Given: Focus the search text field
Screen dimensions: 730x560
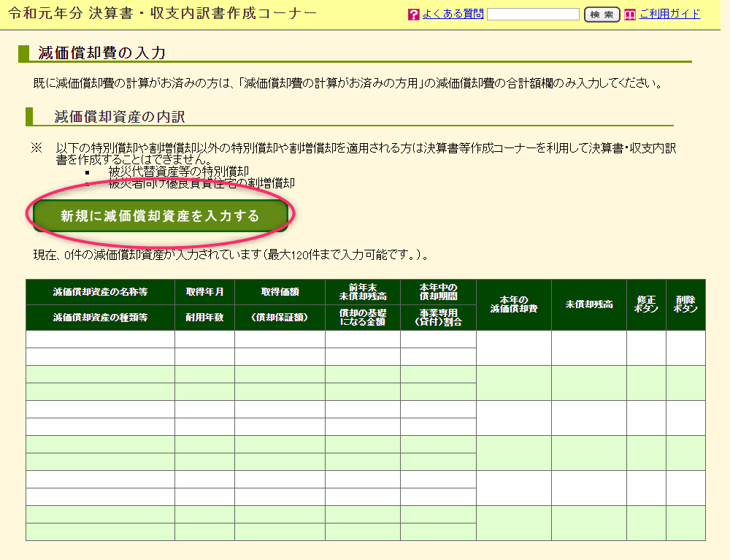Looking at the screenshot, I should 533,15.
